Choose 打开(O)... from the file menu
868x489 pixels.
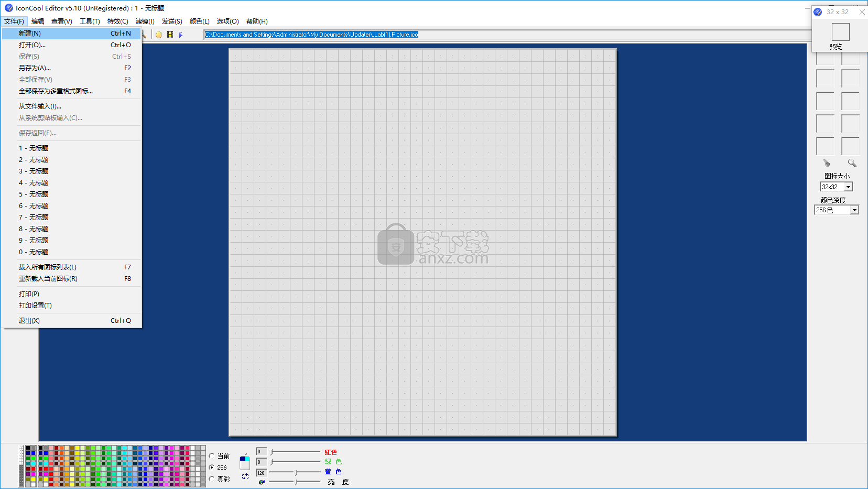point(72,45)
